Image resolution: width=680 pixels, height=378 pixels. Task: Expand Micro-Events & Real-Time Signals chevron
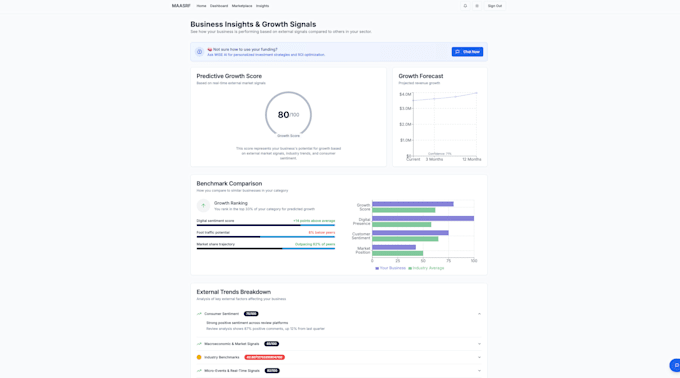click(479, 371)
